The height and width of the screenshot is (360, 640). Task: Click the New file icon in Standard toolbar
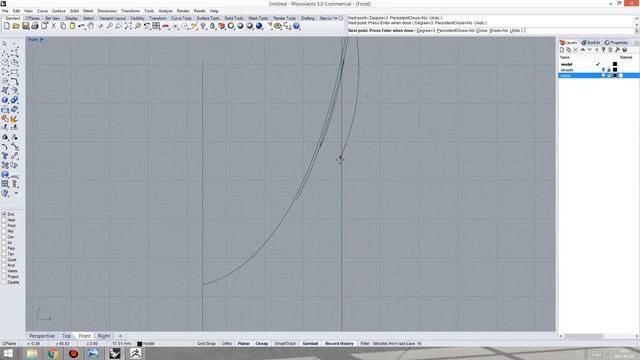(x=7, y=26)
